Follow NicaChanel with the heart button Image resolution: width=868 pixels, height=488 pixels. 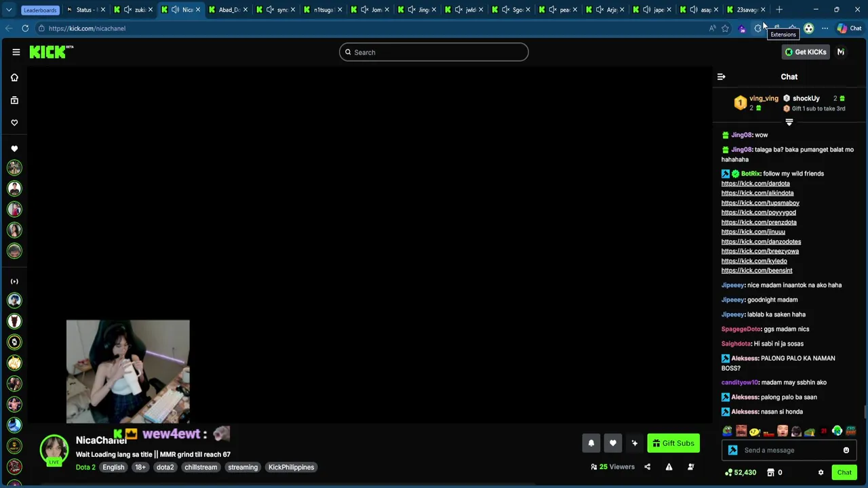[613, 443]
